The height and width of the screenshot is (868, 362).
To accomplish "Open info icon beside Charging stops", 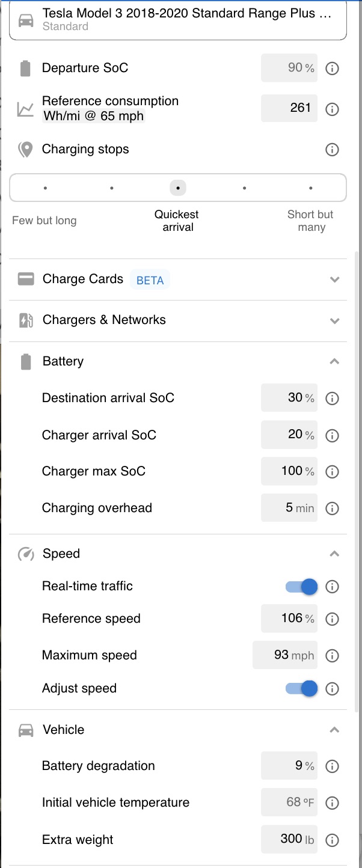I will tap(332, 150).
